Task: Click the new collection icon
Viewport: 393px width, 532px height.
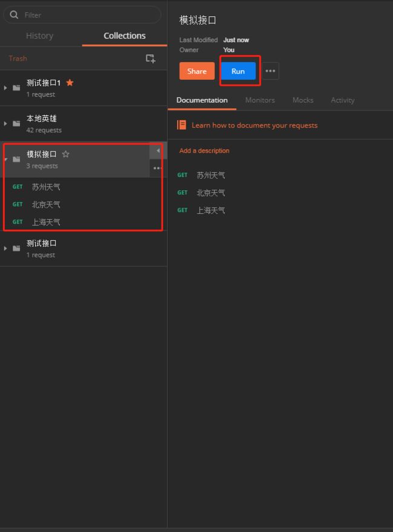Action: click(x=151, y=59)
